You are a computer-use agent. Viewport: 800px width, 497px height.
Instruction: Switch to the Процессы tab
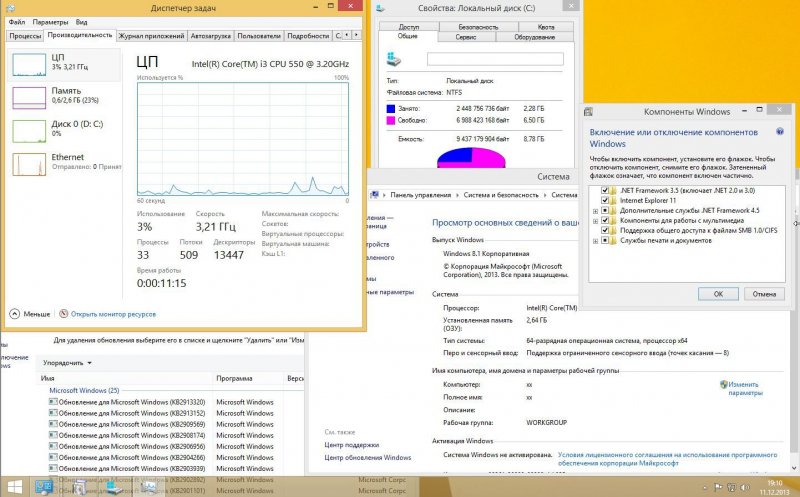[x=25, y=36]
